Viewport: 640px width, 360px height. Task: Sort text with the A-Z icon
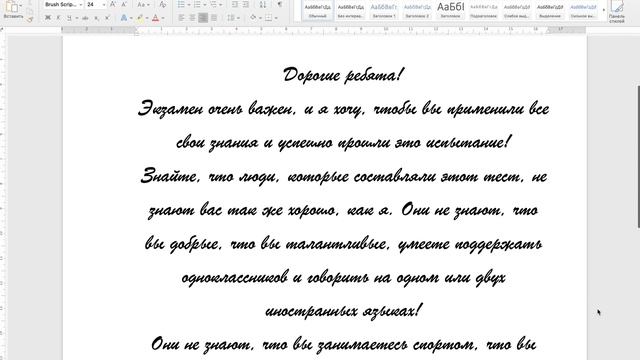[x=263, y=4]
